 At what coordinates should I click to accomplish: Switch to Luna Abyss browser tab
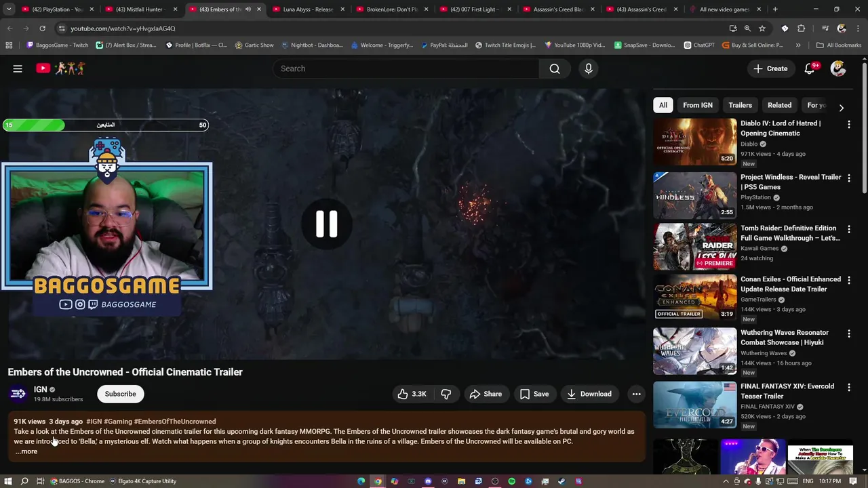(x=309, y=9)
